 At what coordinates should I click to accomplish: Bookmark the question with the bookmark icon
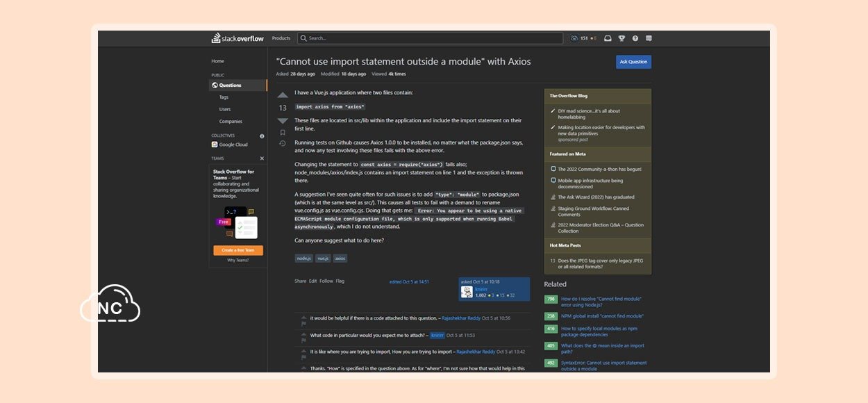[x=283, y=132]
